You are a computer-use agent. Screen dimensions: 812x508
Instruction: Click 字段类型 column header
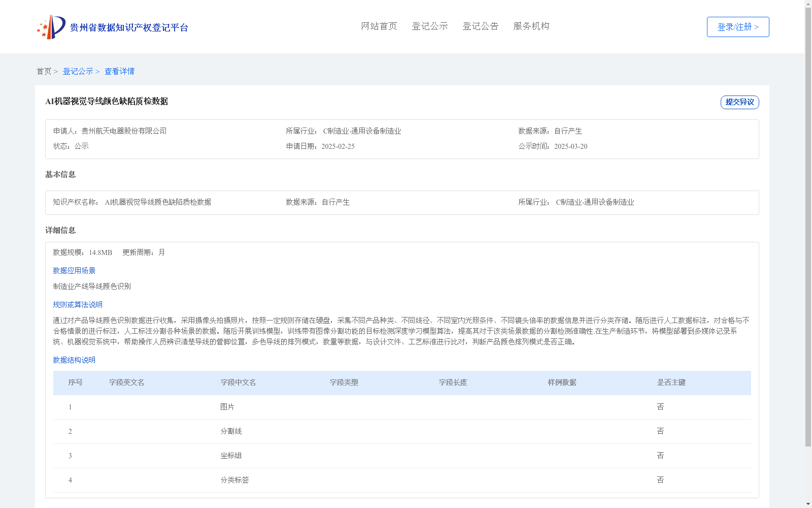point(344,383)
